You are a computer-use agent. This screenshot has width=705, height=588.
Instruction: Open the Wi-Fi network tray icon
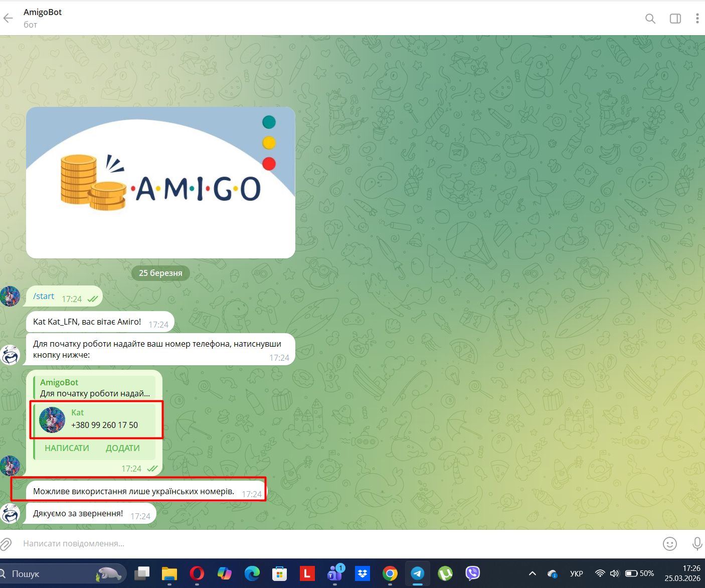[x=600, y=573]
